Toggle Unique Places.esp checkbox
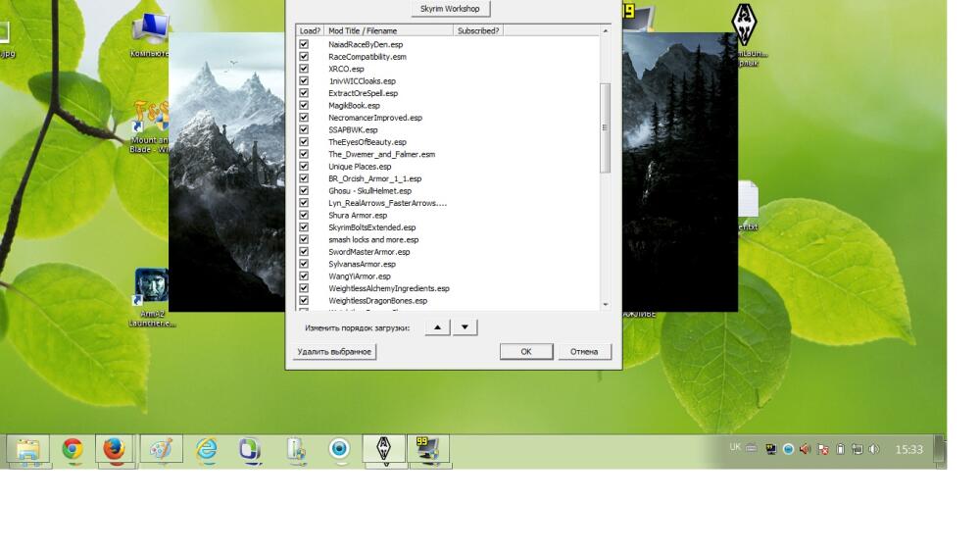The width and height of the screenshot is (980, 551). click(304, 167)
